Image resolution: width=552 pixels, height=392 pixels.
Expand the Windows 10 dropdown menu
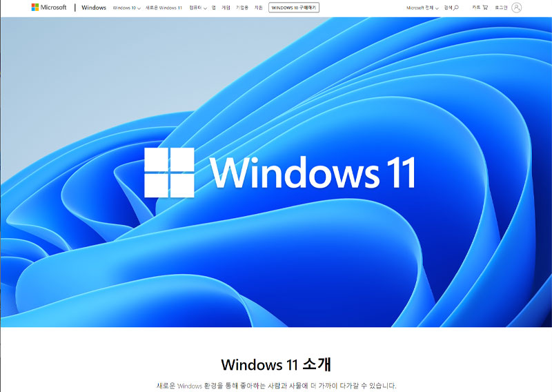(x=127, y=8)
